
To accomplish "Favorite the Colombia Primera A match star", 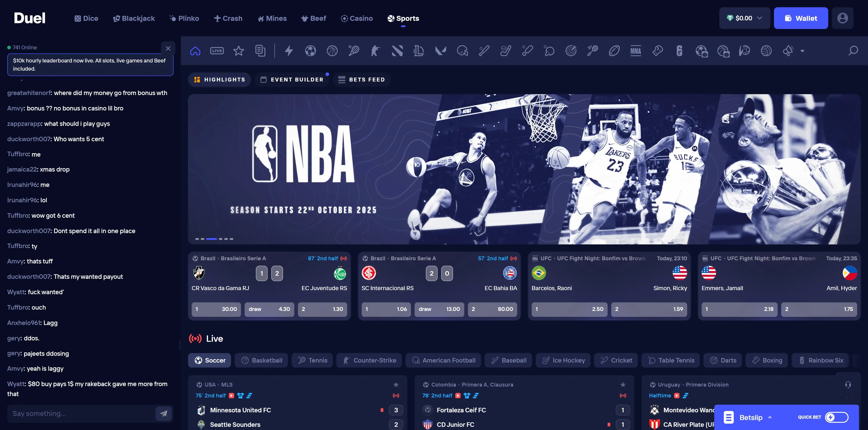I will [x=623, y=385].
